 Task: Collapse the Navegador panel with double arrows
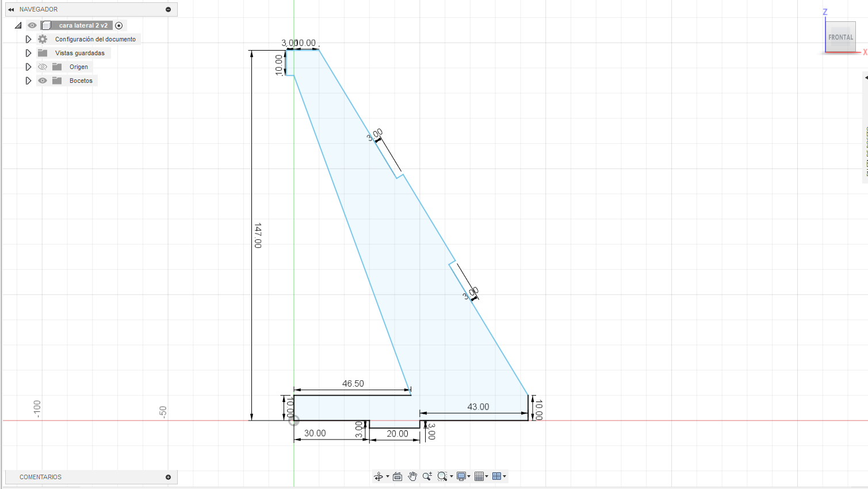[x=11, y=9]
